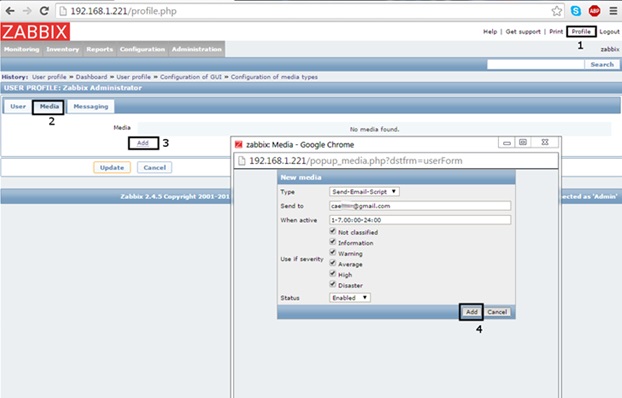
Task: Open the Chrome hamburger menu
Action: coord(613,11)
